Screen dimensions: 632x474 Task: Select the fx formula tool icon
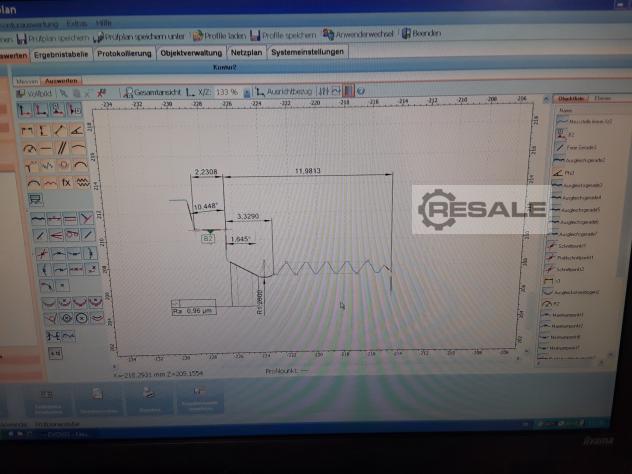tap(67, 182)
